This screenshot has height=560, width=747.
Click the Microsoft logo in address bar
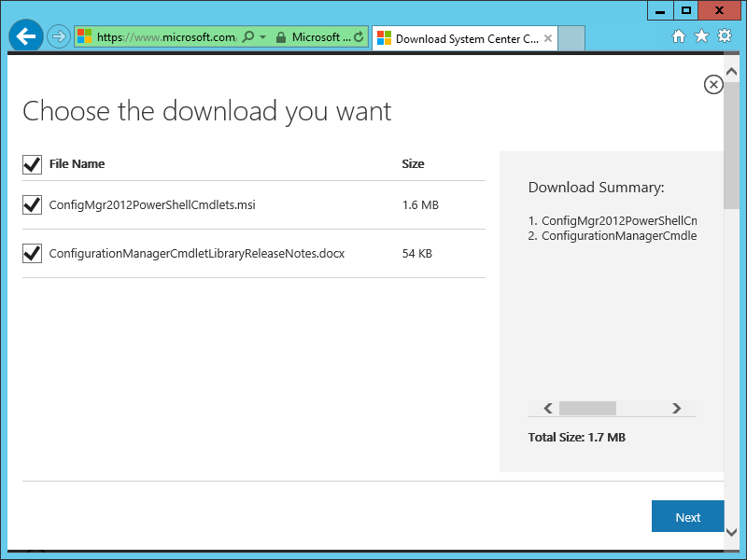tap(84, 36)
